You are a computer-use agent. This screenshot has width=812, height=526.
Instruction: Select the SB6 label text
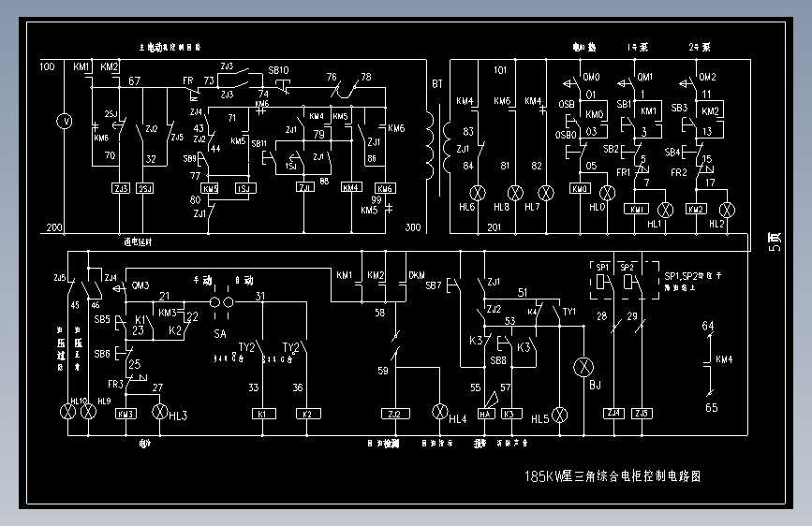102,354
